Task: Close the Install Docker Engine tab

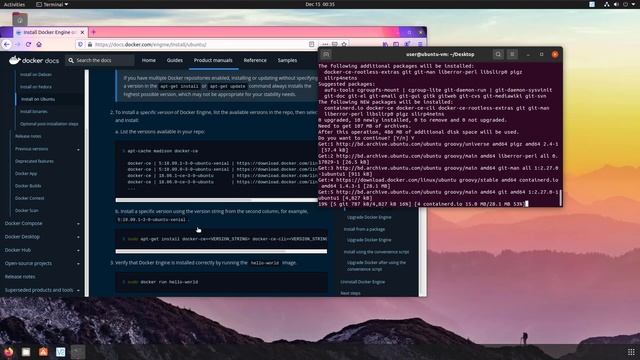Action: click(x=82, y=32)
